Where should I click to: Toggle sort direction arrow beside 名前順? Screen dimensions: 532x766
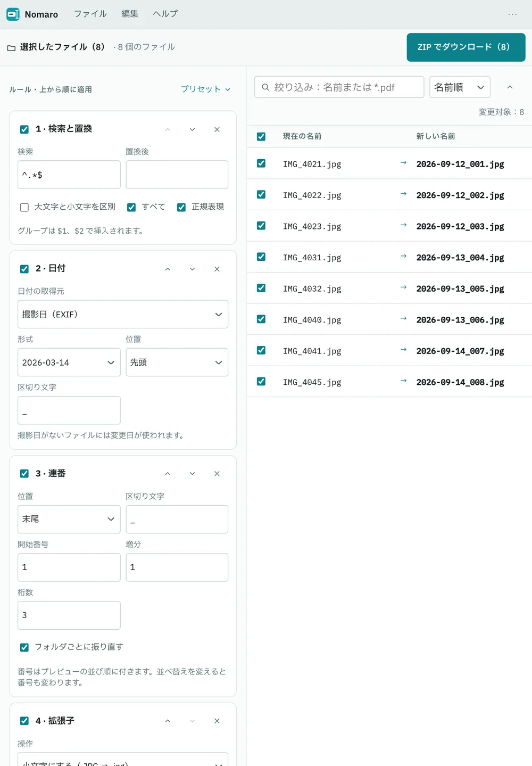(510, 87)
